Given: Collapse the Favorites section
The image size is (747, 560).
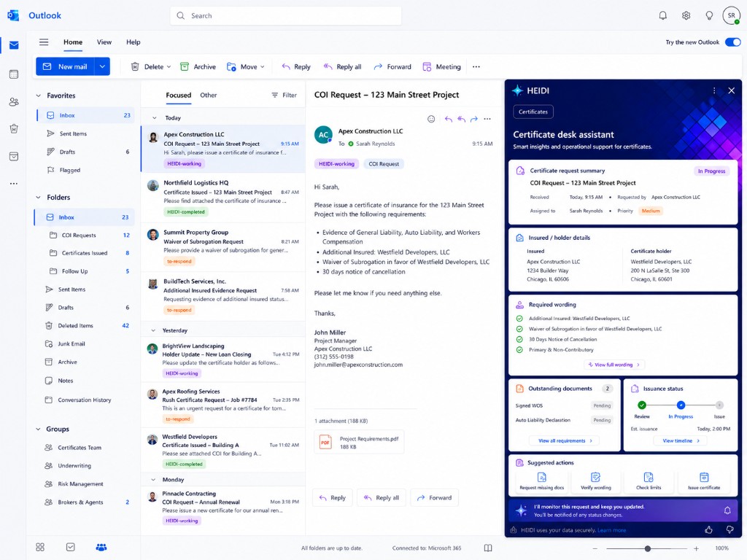Looking at the screenshot, I should pyautogui.click(x=38, y=96).
